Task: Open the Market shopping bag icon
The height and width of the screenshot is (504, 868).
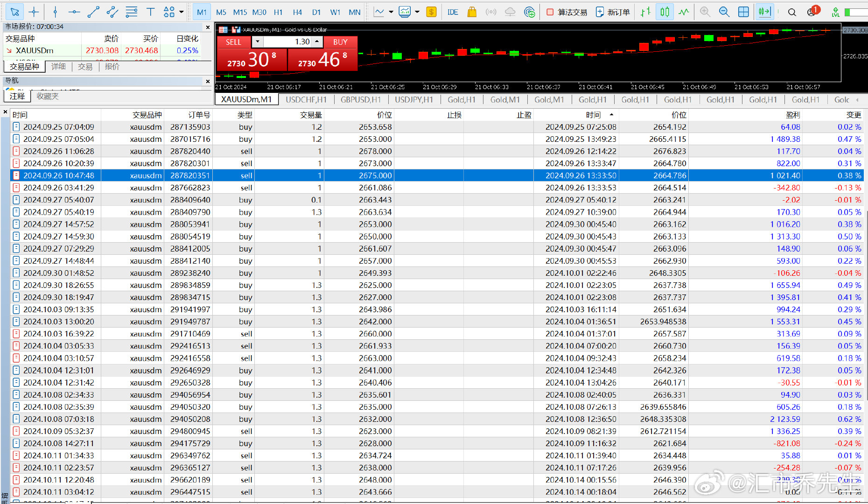Action: click(472, 12)
